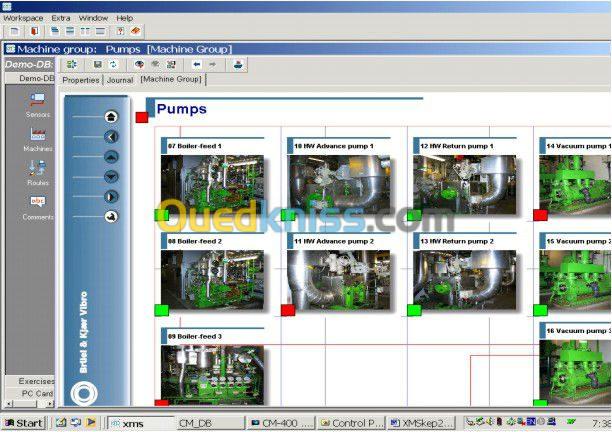Image resolution: width=612 pixels, height=432 pixels.
Task: Open the 10 HW Advance pump 1 image
Action: pos(338,185)
